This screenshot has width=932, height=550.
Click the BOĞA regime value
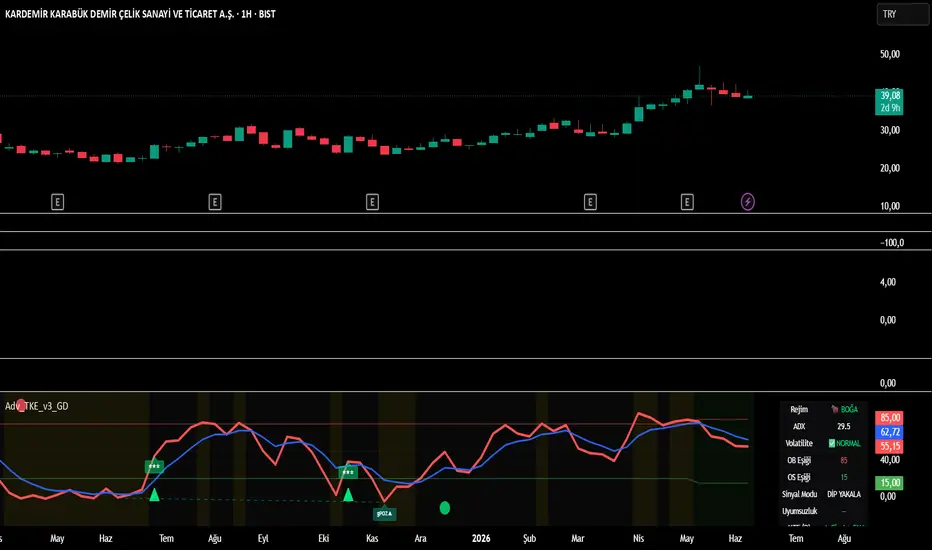coord(849,410)
